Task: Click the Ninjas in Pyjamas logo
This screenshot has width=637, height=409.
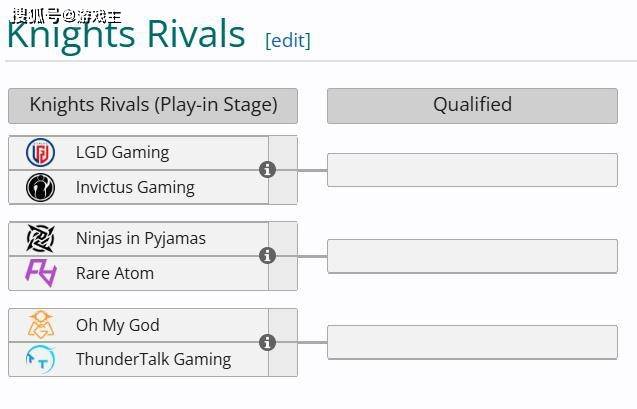Action: [41, 238]
